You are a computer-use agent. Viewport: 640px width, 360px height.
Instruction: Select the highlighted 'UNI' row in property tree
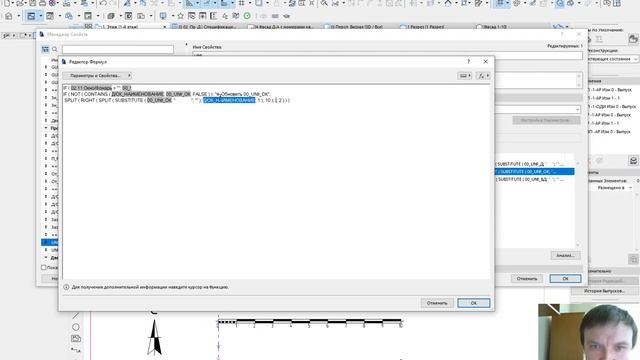pyautogui.click(x=50, y=242)
